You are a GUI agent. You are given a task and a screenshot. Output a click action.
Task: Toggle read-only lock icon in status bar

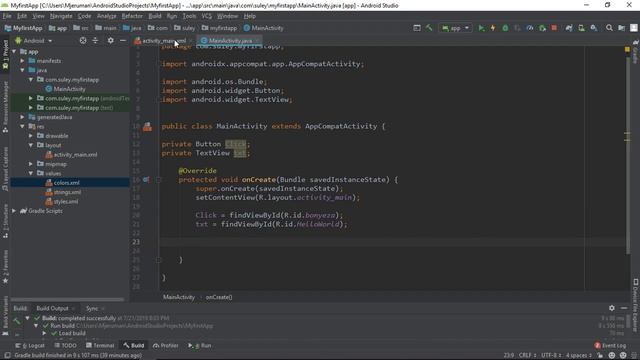(x=600, y=355)
